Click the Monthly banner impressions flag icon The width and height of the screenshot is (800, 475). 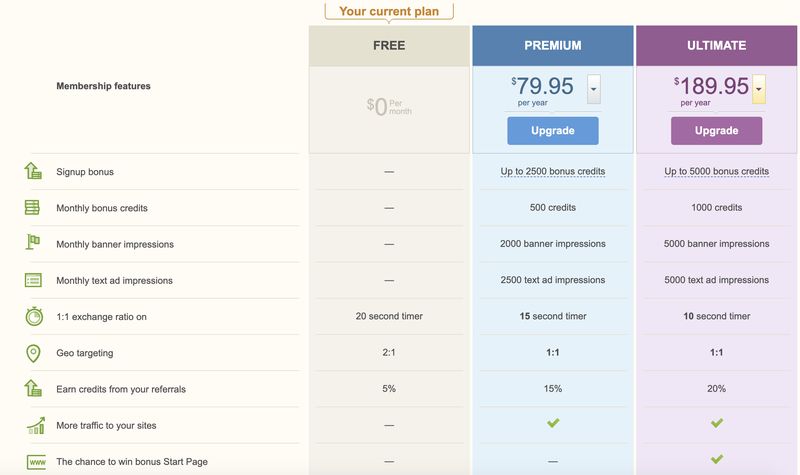coord(33,243)
